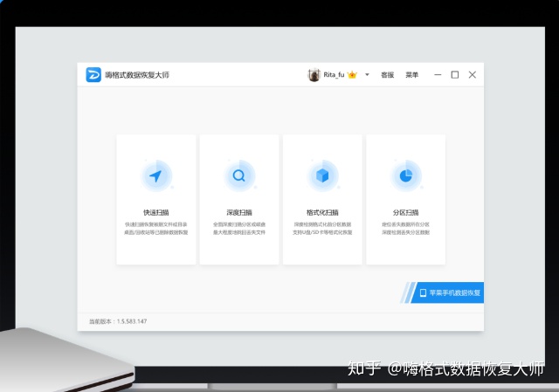
Task: Click the 快速扫描 title text
Action: (x=156, y=213)
